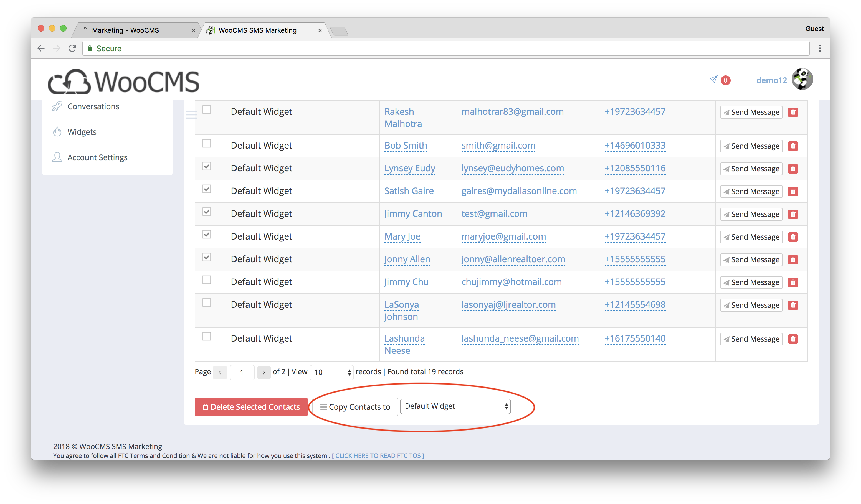Go back with the browser back arrow
861x504 pixels.
click(x=41, y=48)
